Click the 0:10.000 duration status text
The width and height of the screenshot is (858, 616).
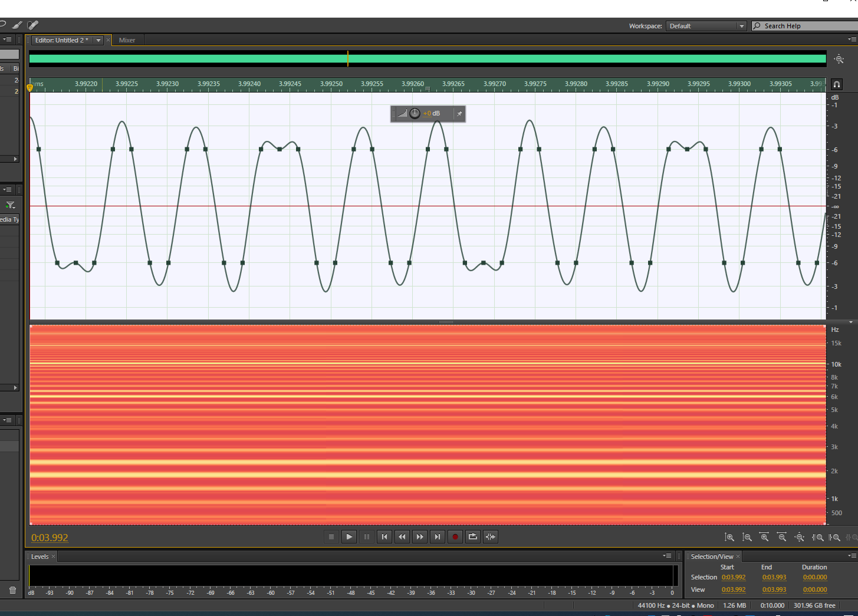(772, 605)
